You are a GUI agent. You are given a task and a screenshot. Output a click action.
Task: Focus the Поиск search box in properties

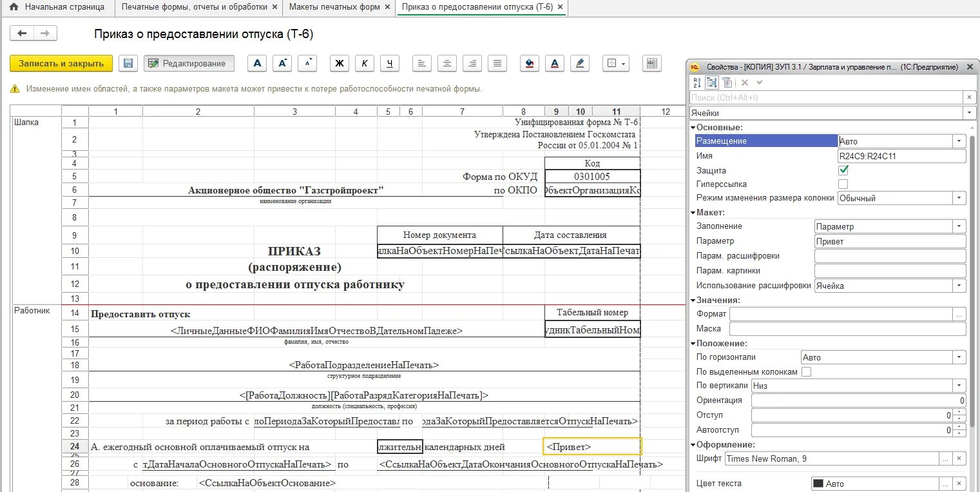pos(827,97)
